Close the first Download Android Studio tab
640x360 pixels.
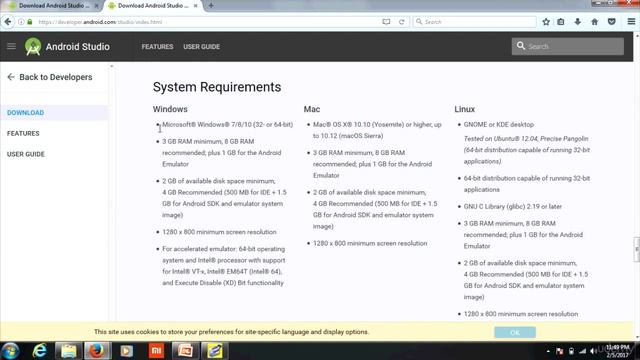(x=96, y=6)
